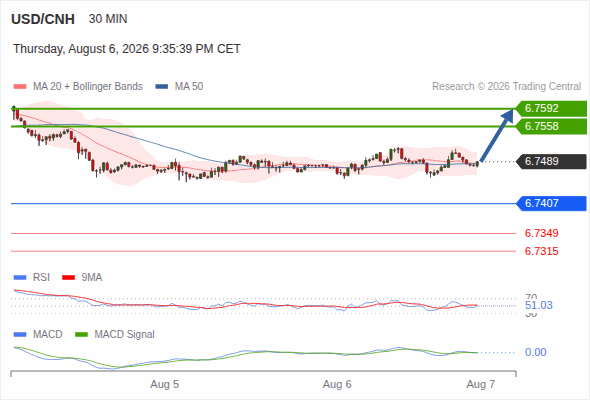Screen dimensions: 590x400
Task: Click the 30 MIN timeframe label
Action: [108, 19]
